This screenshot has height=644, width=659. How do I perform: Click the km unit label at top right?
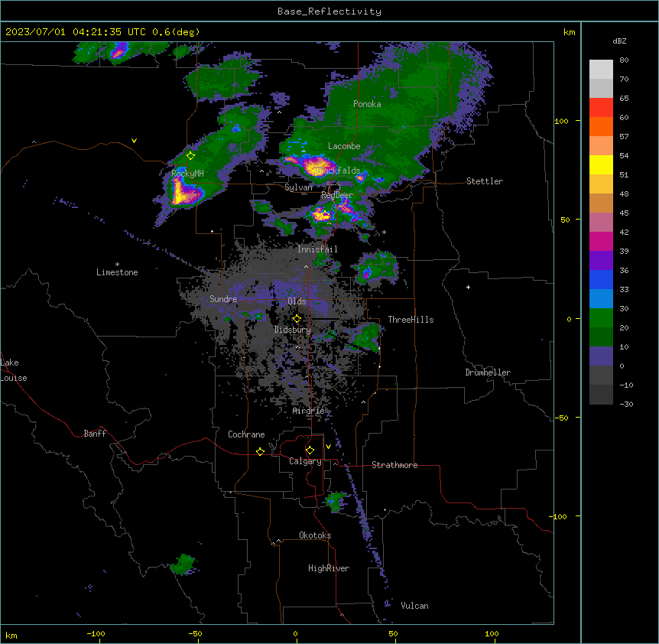pos(569,32)
